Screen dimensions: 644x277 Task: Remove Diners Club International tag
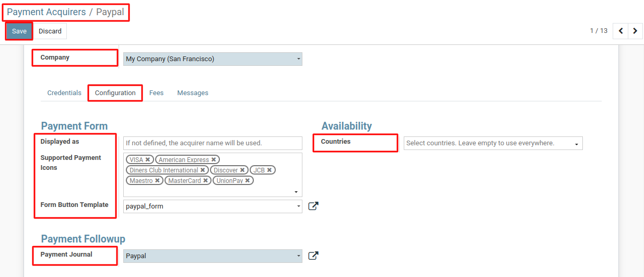click(x=203, y=170)
